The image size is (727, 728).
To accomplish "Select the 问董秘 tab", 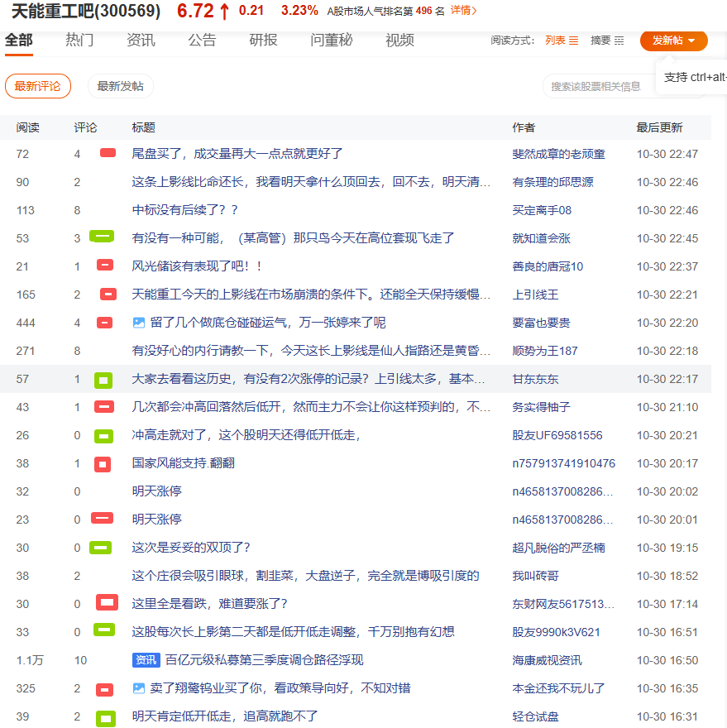I will tap(332, 41).
